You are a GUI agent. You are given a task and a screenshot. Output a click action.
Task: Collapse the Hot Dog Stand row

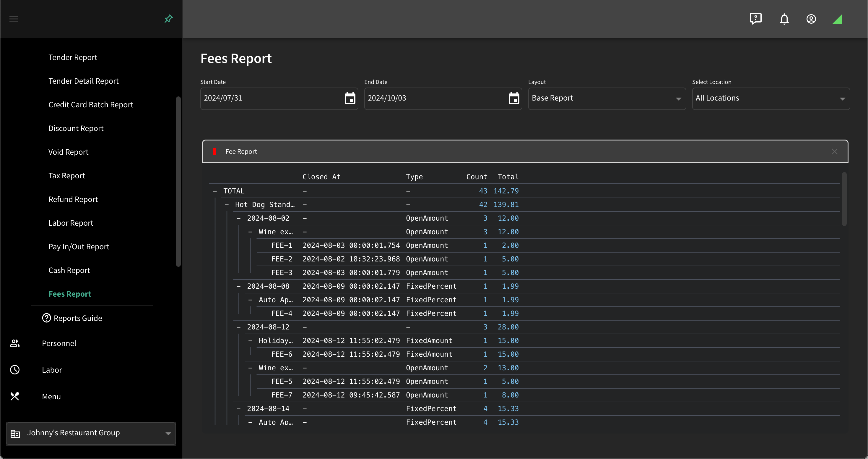(226, 204)
